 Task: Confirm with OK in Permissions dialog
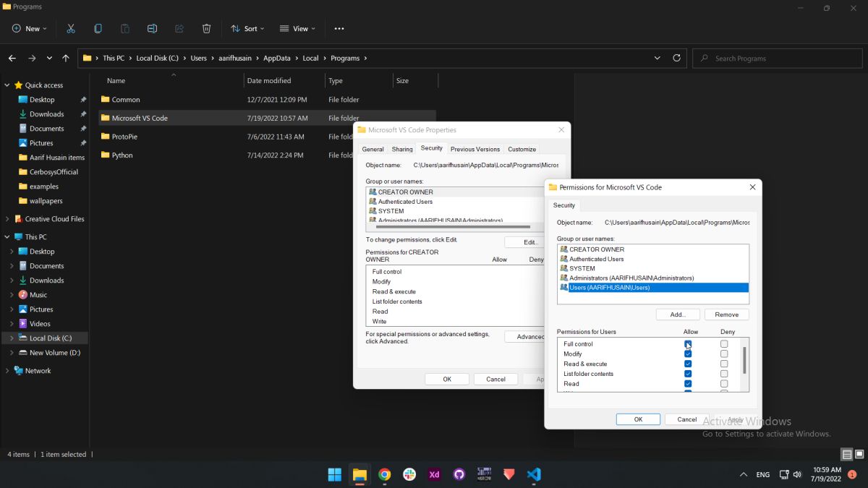click(638, 419)
